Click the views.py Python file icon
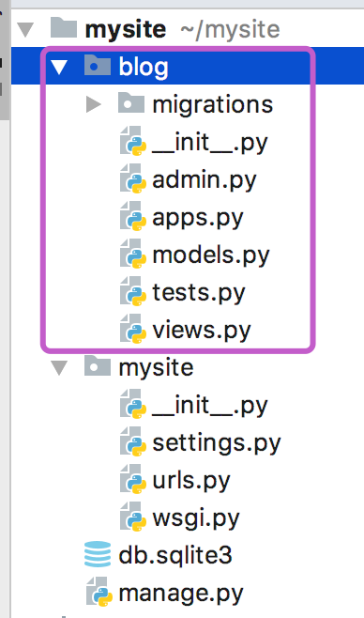The image size is (364, 618). point(133,329)
